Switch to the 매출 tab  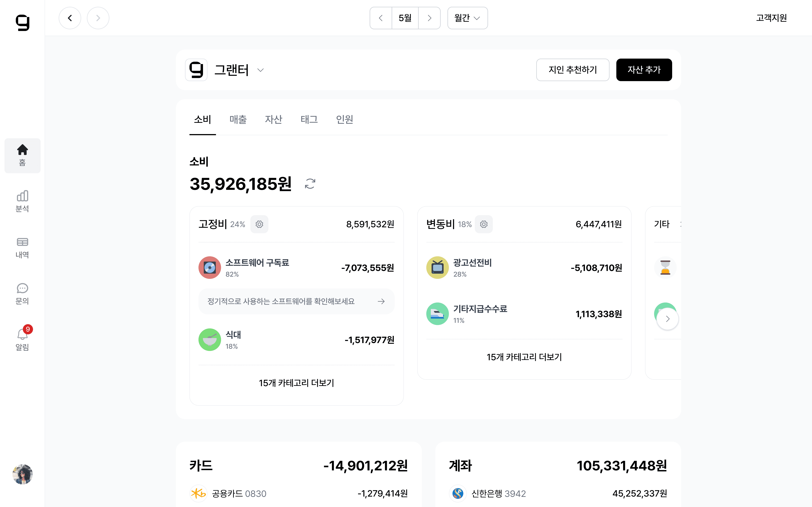coord(238,119)
